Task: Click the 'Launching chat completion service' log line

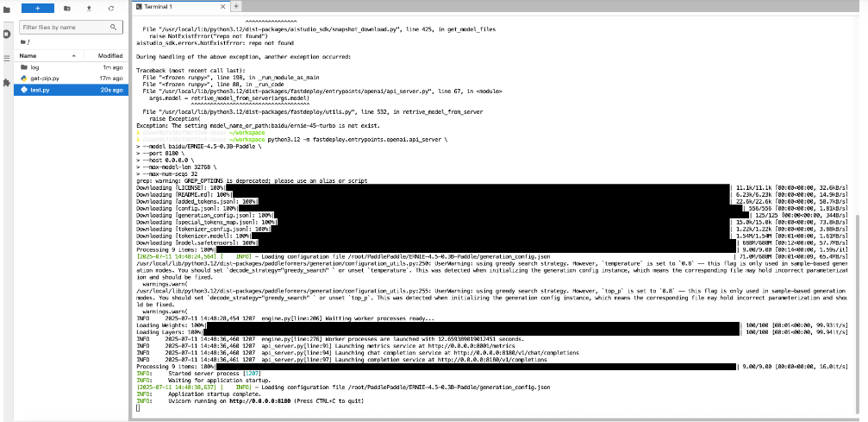Action: [x=358, y=353]
